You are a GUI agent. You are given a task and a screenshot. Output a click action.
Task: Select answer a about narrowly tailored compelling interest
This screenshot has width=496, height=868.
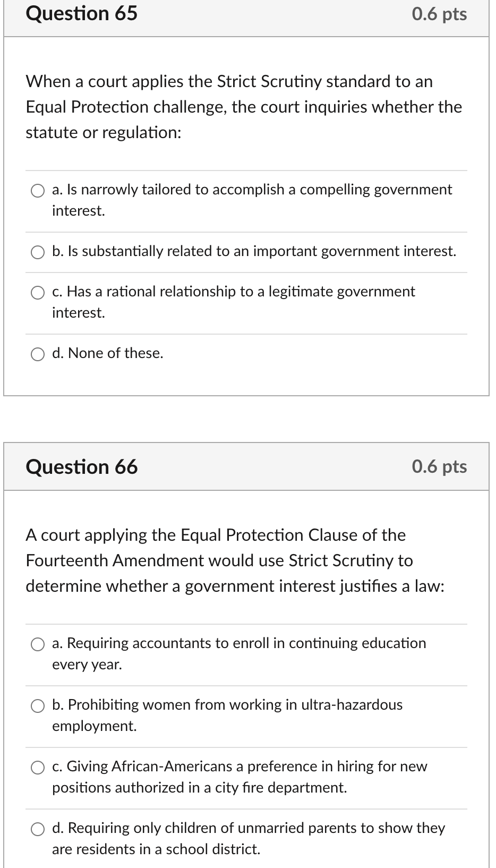tap(38, 191)
